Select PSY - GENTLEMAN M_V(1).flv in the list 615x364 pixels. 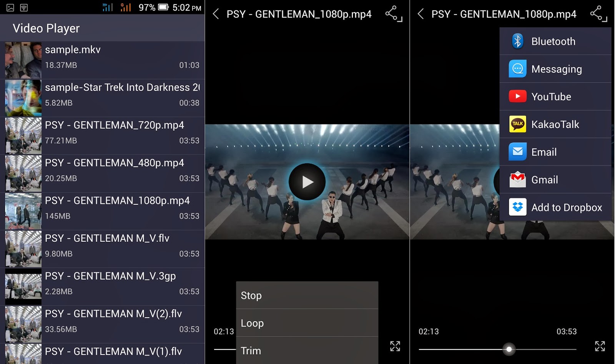[x=102, y=354]
